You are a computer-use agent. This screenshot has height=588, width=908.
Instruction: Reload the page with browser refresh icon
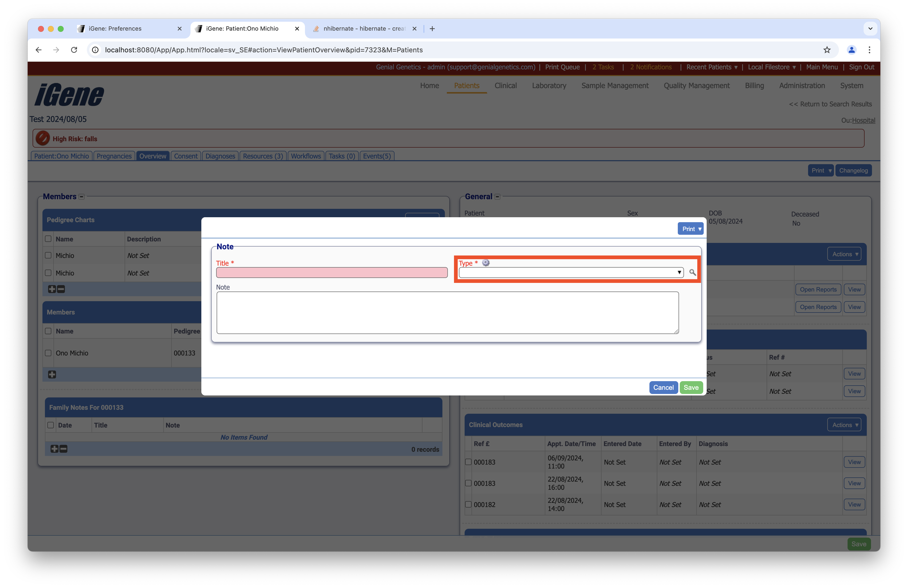click(x=74, y=50)
